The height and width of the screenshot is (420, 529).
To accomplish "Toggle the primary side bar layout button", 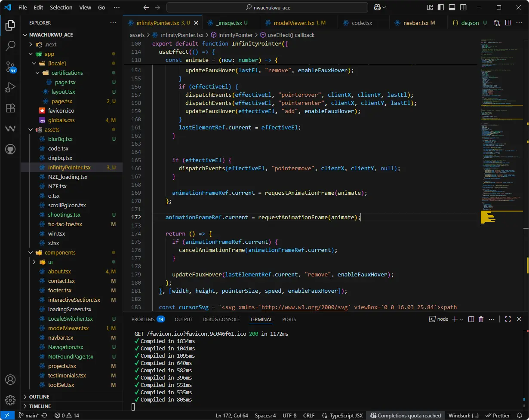I will [441, 7].
